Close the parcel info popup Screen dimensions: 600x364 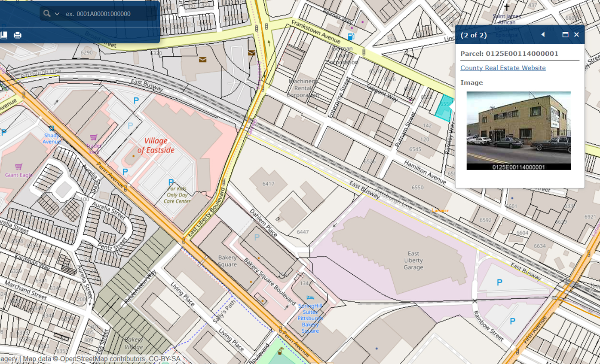(x=576, y=35)
